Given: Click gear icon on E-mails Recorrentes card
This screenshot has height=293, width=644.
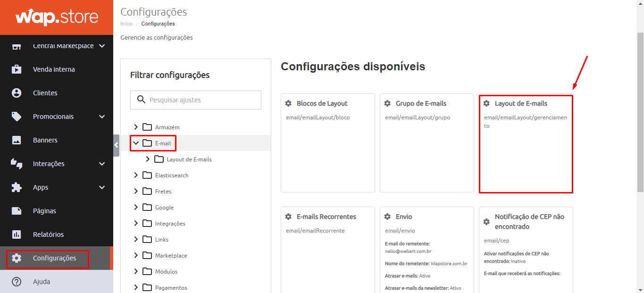Looking at the screenshot, I should (x=288, y=217).
